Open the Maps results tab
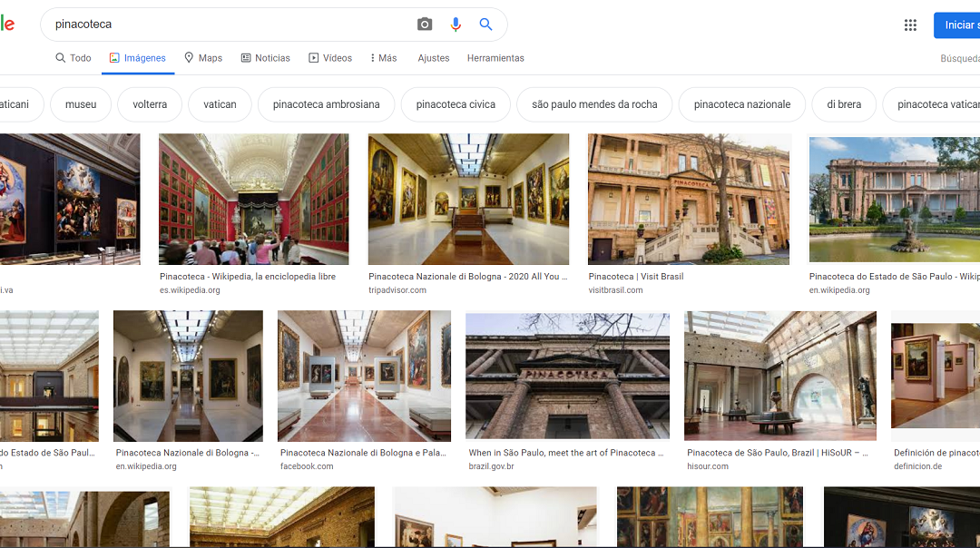Screen dimensions: 980x548 [x=202, y=58]
